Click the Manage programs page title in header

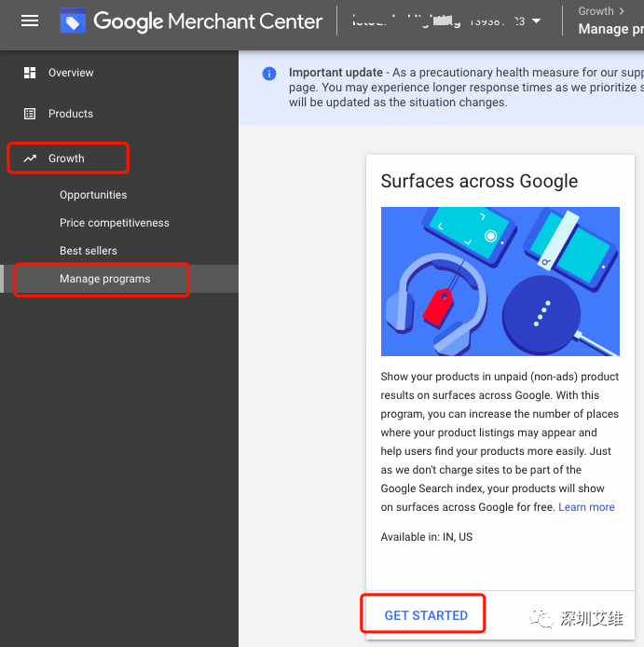point(611,29)
